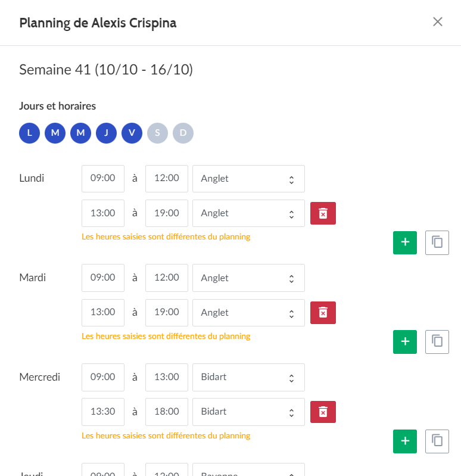
Task: Open Mardi's afternoon Anglet location dropdown
Action: click(248, 313)
